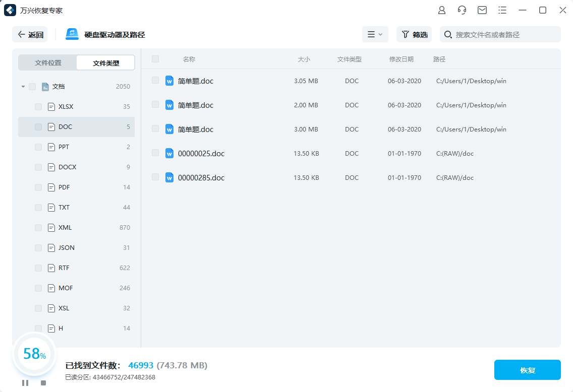
Task: Click the 硬盘驱动器及路径 drive icon
Action: tap(72, 34)
